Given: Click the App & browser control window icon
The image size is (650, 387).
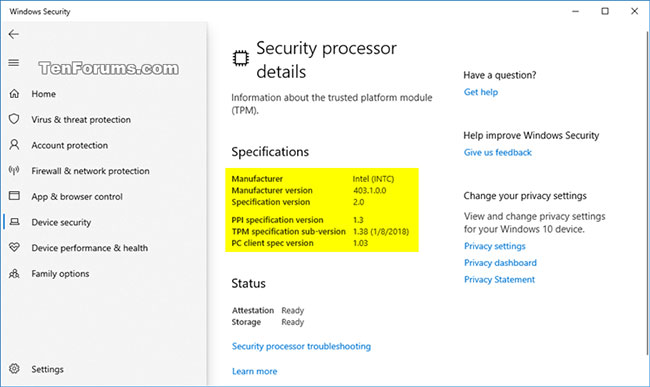Looking at the screenshot, I should [14, 196].
